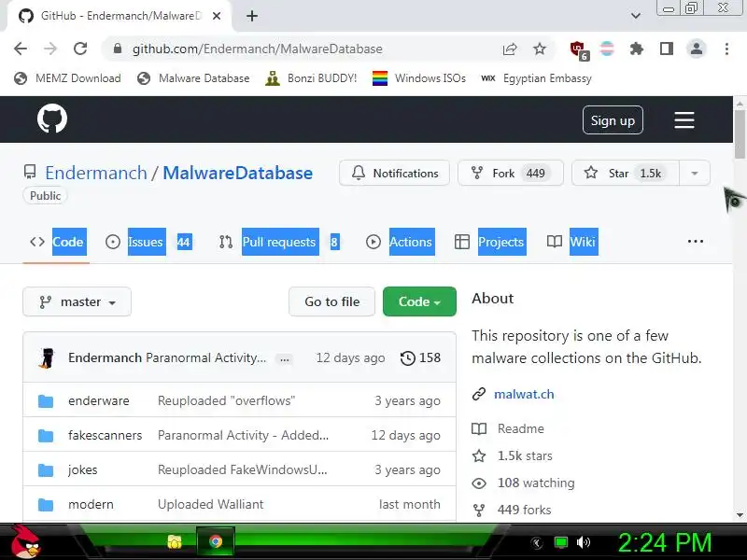Viewport: 747px width, 560px height.
Task: Click the MalwareDatabase repository name
Action: tap(237, 173)
